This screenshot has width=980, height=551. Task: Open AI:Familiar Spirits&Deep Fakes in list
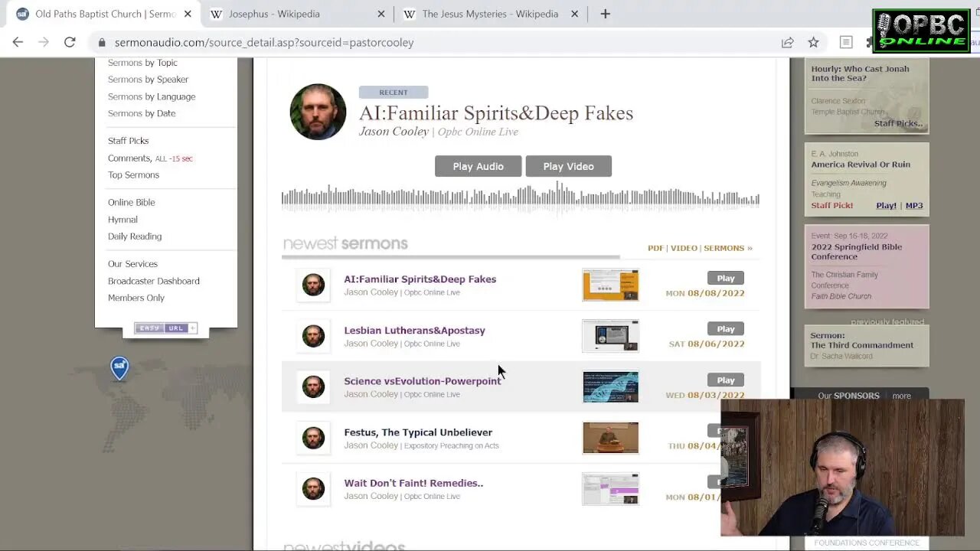(420, 279)
